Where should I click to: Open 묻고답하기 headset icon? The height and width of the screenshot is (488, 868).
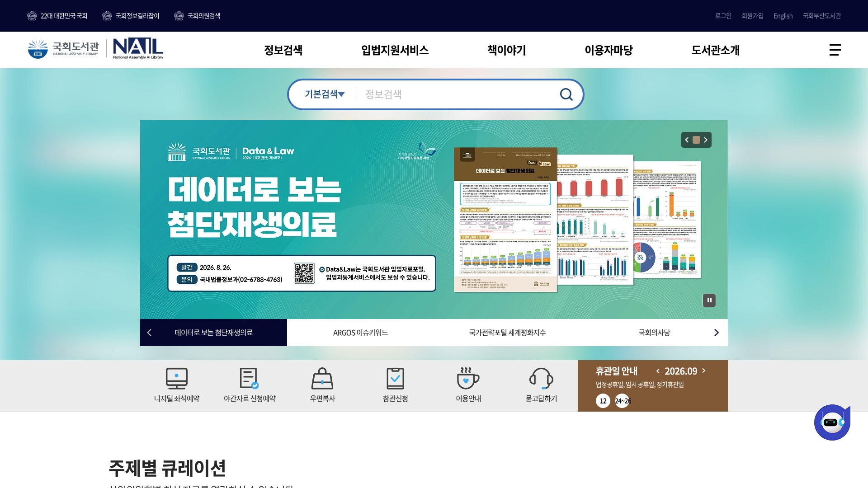pyautogui.click(x=541, y=385)
